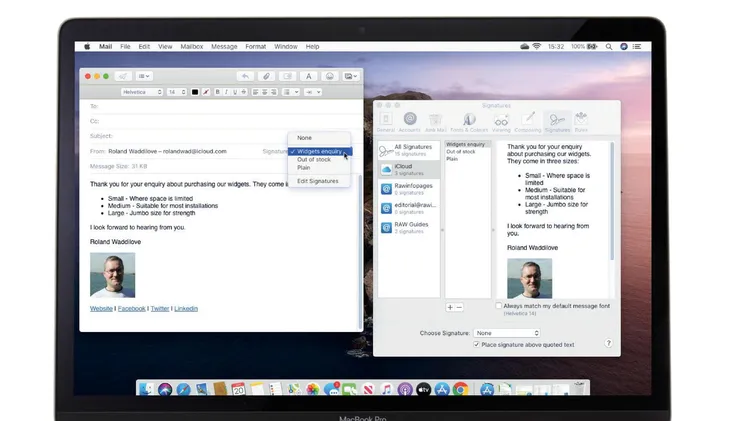Toggle bold formatting
The height and width of the screenshot is (421, 750).
[218, 92]
